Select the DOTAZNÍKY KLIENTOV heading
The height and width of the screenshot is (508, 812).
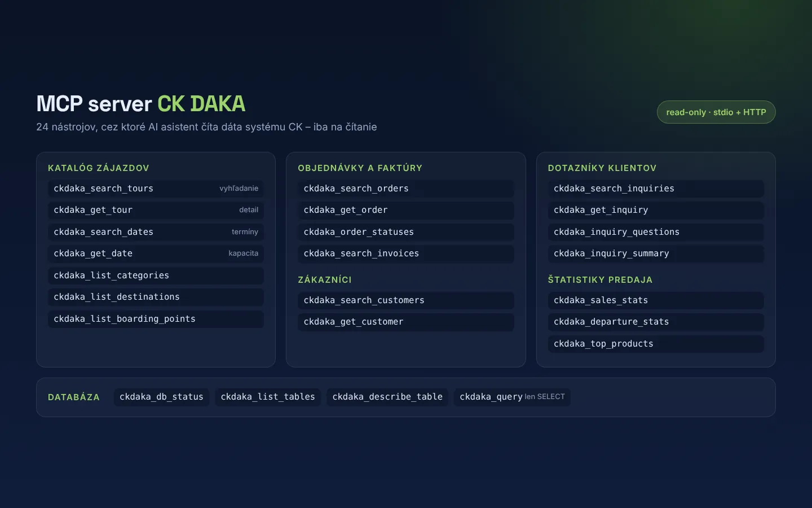602,168
